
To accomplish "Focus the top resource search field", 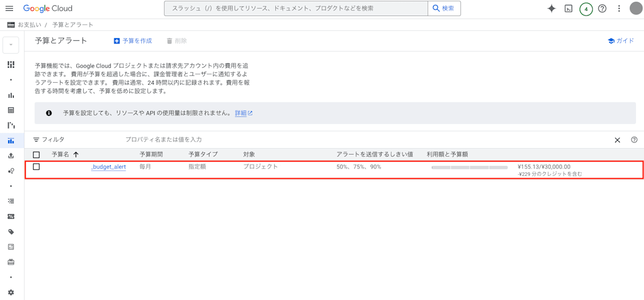I will (x=296, y=9).
